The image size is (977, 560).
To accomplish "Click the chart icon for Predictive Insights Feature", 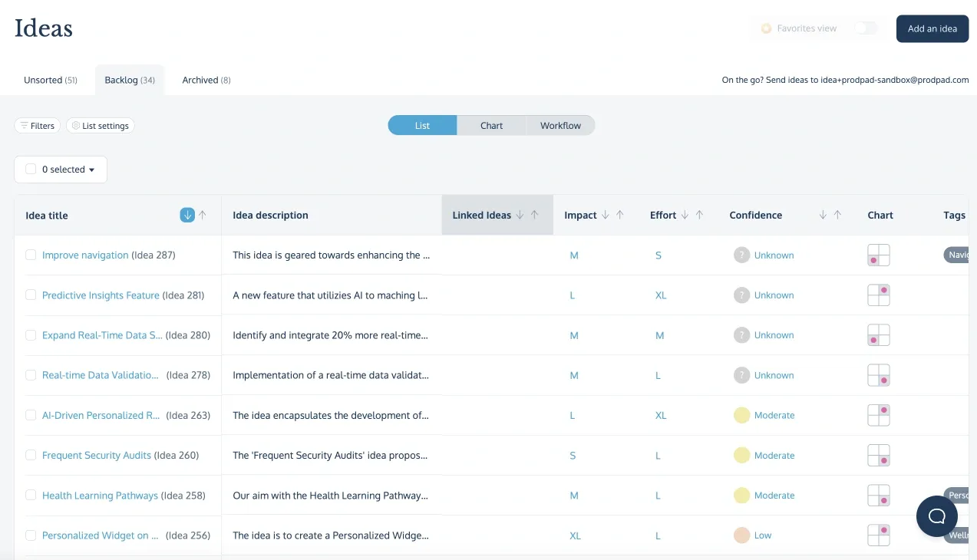I will (878, 295).
